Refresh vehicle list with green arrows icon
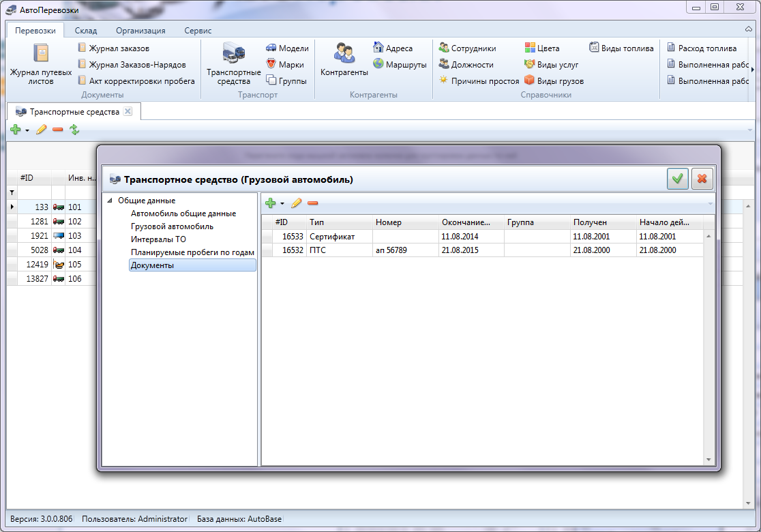 [74, 130]
